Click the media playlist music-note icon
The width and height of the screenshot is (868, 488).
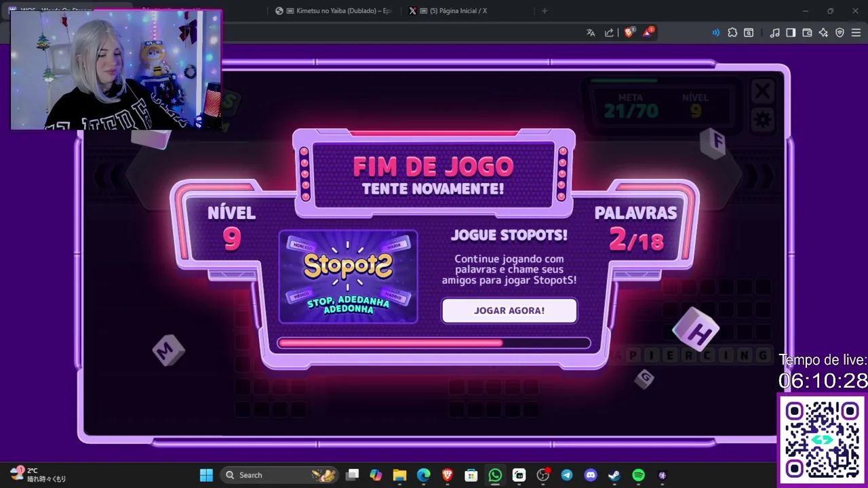pyautogui.click(x=775, y=33)
